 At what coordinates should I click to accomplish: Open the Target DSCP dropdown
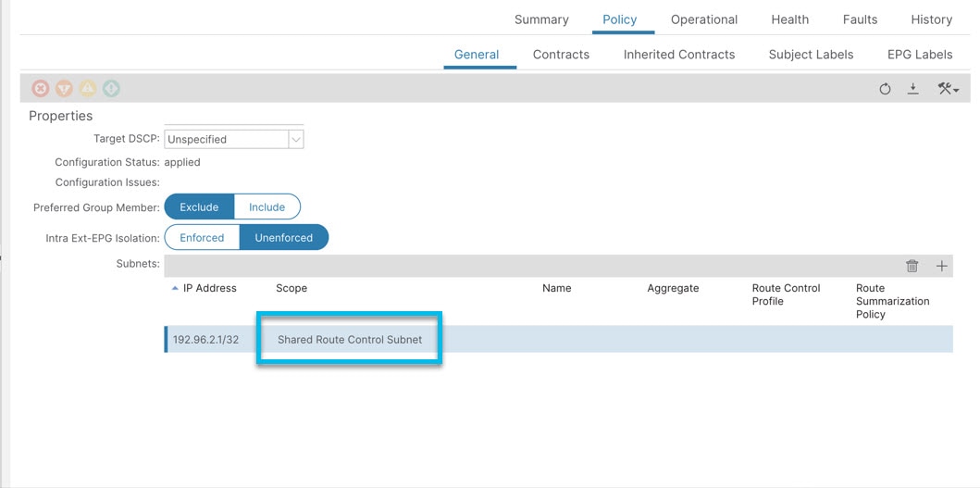pos(234,140)
